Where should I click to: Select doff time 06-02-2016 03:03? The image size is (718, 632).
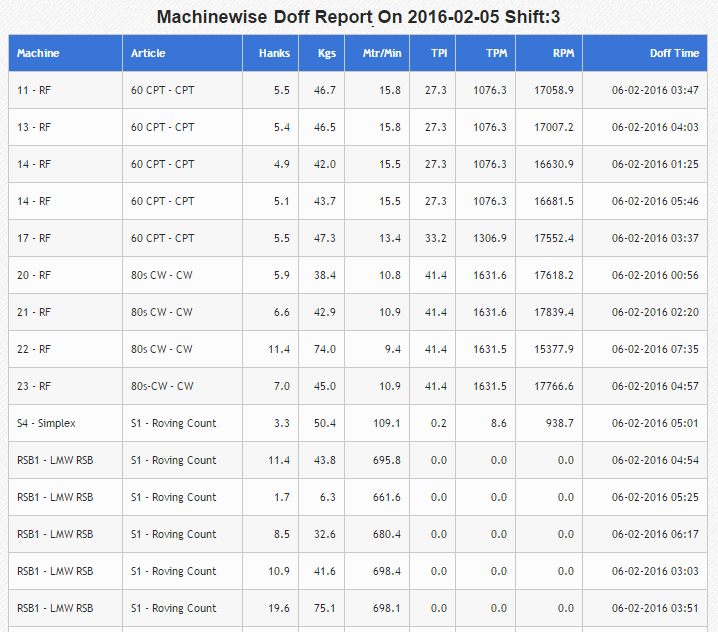(x=655, y=571)
